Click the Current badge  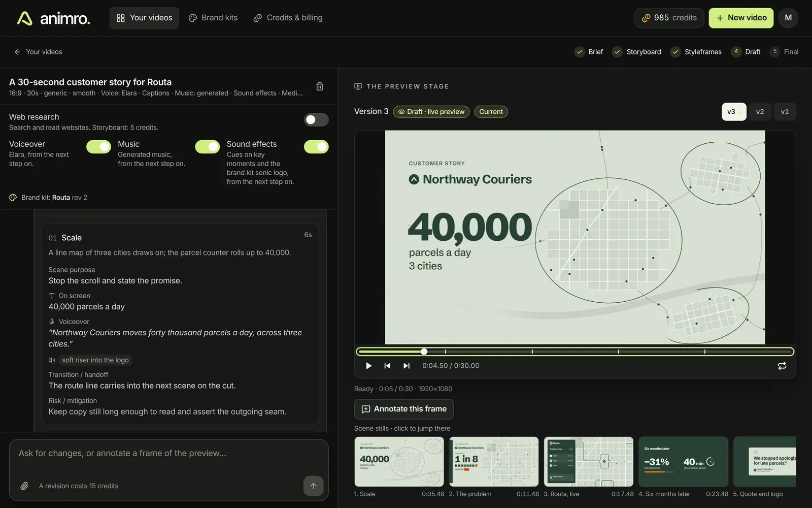491,112
